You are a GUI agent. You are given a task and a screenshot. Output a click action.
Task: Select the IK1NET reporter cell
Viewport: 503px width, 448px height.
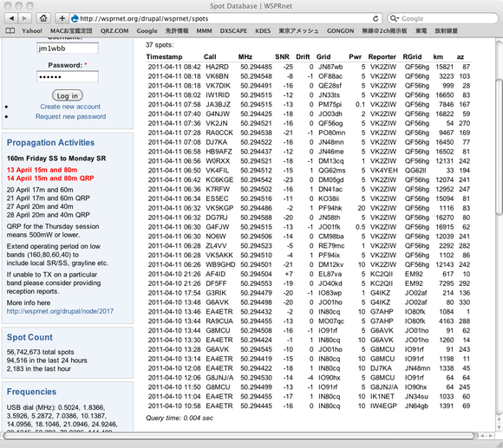tap(382, 397)
